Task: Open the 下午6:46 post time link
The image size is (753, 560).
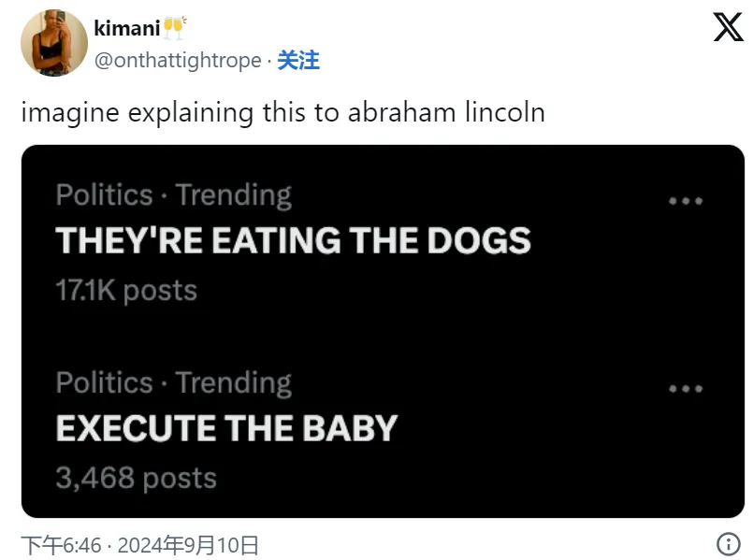Action: pos(61,544)
